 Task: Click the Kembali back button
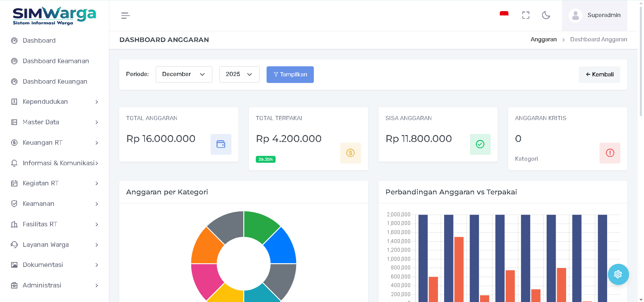point(599,75)
